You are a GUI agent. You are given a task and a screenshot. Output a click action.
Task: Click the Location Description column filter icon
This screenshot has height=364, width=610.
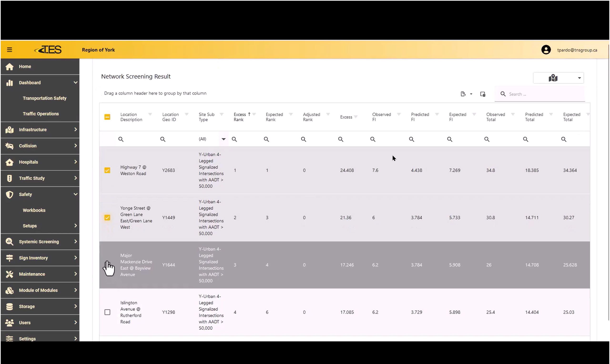click(x=150, y=114)
